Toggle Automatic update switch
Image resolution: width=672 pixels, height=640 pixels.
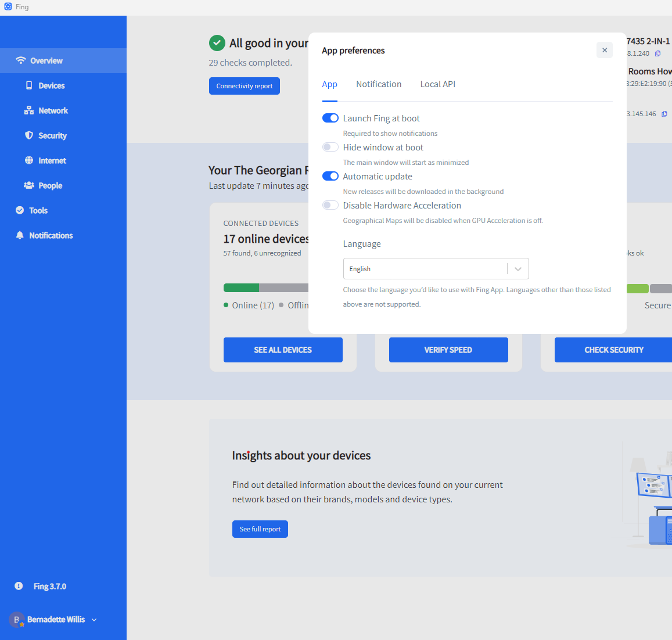click(x=330, y=176)
